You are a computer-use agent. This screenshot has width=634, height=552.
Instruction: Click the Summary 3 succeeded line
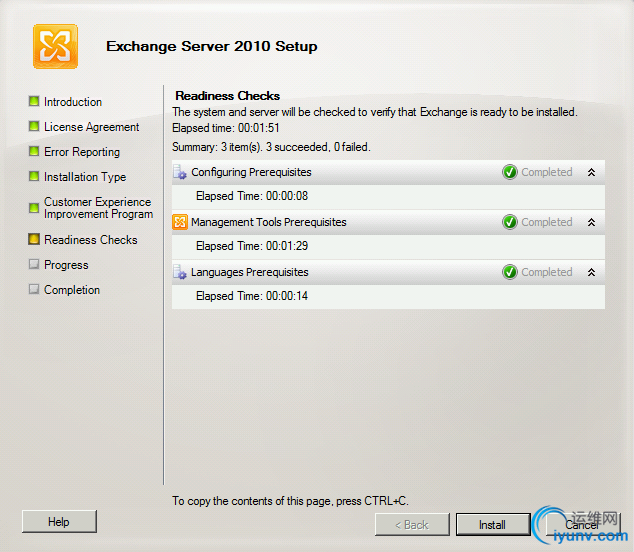[x=271, y=147]
